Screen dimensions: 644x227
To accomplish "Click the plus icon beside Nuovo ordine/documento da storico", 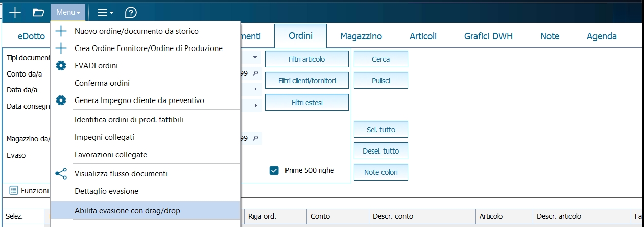I will click(61, 31).
